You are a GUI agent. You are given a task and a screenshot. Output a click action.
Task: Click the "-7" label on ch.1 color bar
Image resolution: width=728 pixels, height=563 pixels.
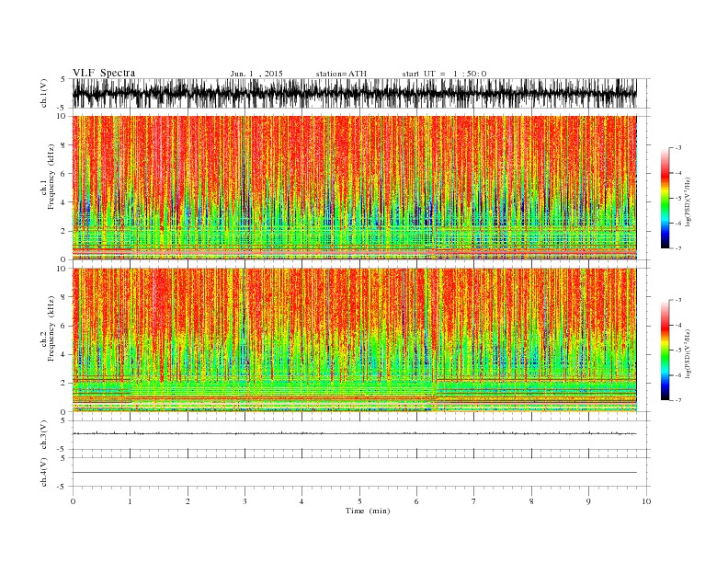(x=678, y=248)
